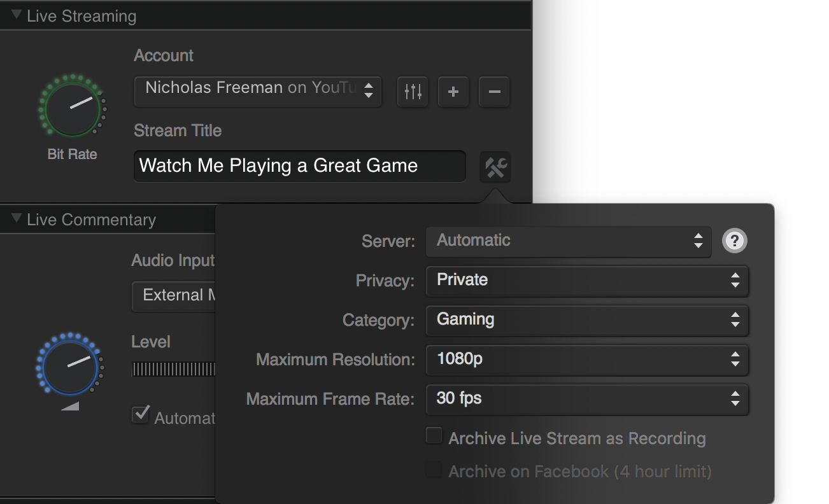Choose Maximum Resolution 1080p dropdown
This screenshot has height=504, width=829.
point(587,360)
